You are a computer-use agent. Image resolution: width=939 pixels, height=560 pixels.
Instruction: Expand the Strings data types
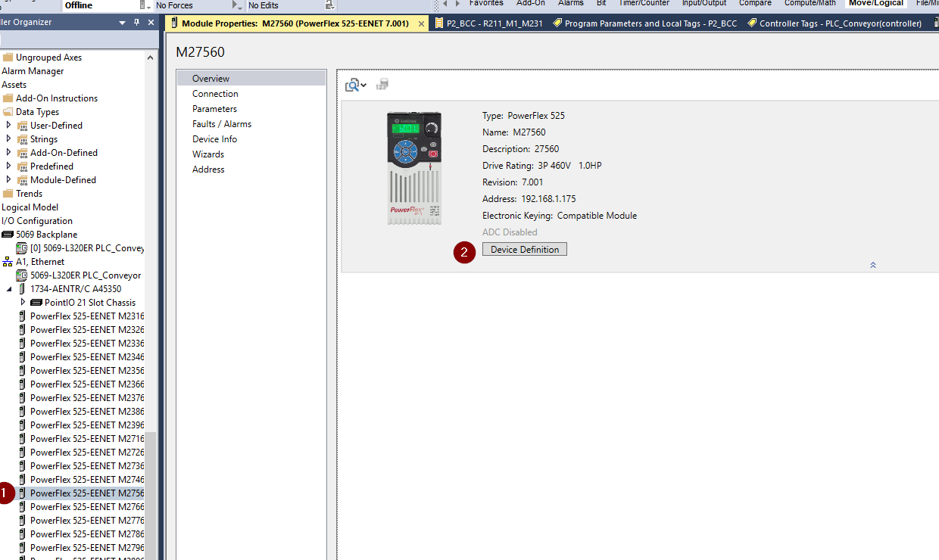coord(8,139)
